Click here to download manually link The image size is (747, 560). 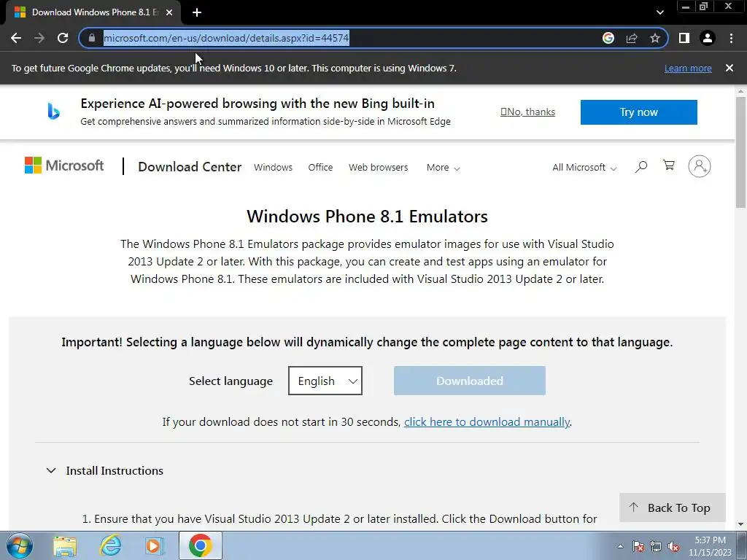487,422
